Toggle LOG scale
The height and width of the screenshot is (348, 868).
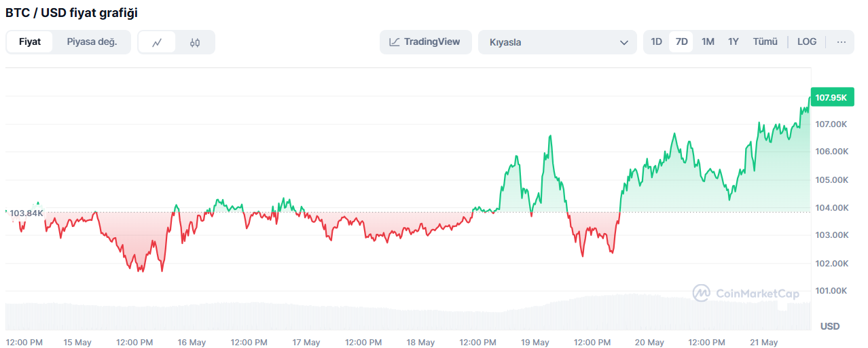(807, 42)
